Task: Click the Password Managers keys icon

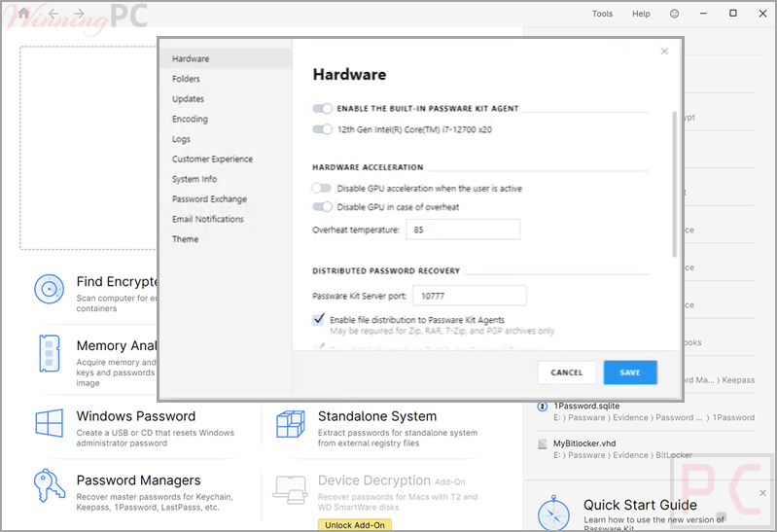Action: (x=49, y=485)
